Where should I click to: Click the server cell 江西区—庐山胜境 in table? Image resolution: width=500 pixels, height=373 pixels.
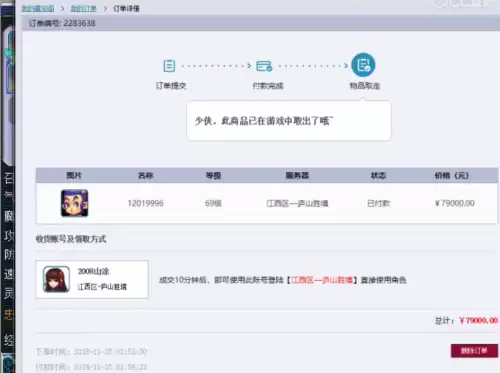tap(297, 203)
